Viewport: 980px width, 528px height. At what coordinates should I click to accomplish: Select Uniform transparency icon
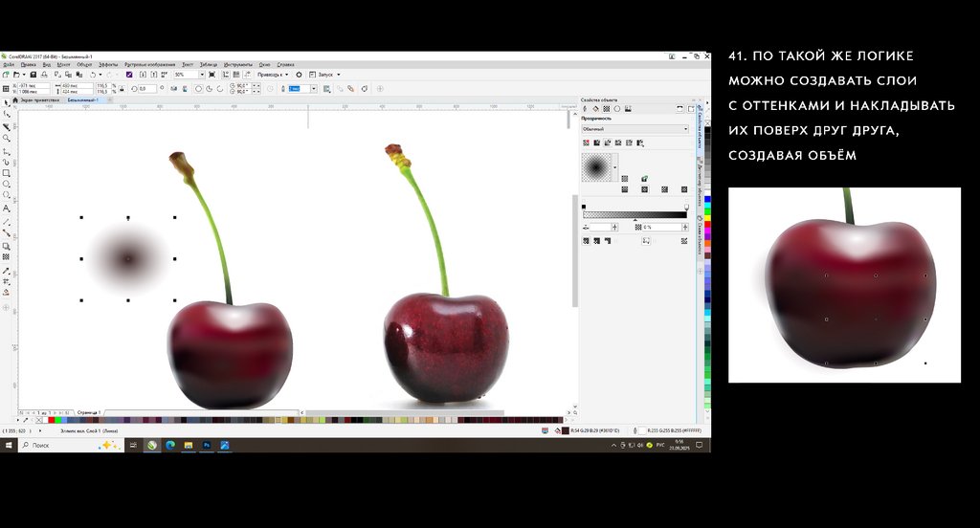coord(597,143)
